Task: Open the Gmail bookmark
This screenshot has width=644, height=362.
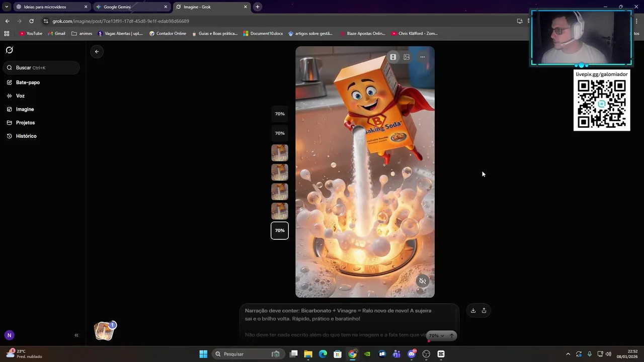Action: 56,34
